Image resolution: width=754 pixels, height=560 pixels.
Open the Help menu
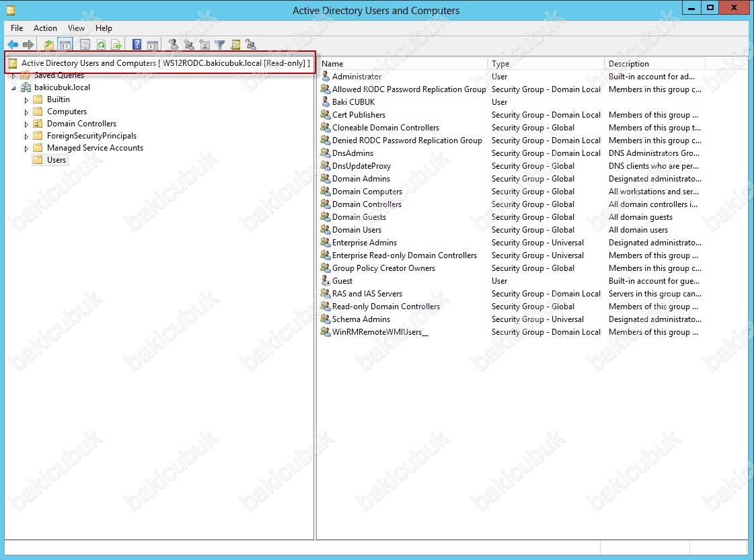coord(104,28)
